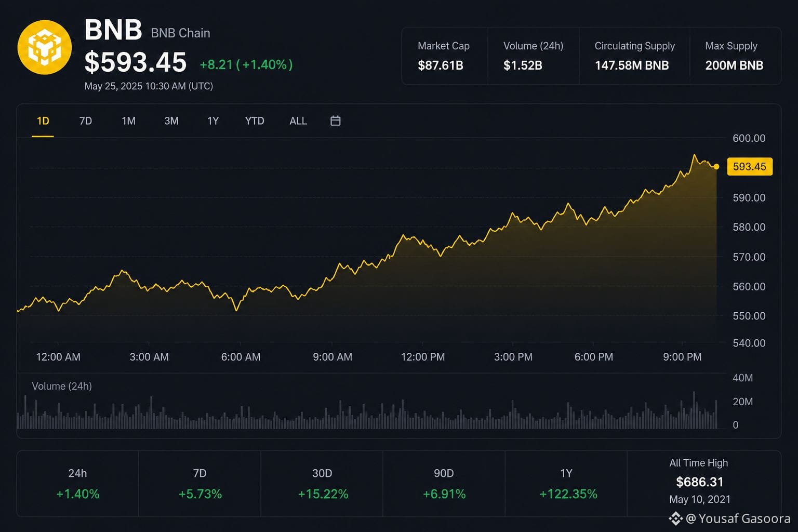Switch chart to 1M range
Image resolution: width=798 pixels, height=532 pixels.
point(128,121)
